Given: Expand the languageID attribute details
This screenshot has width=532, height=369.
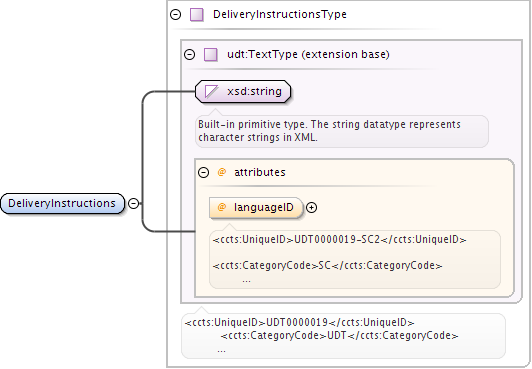Looking at the screenshot, I should point(311,207).
